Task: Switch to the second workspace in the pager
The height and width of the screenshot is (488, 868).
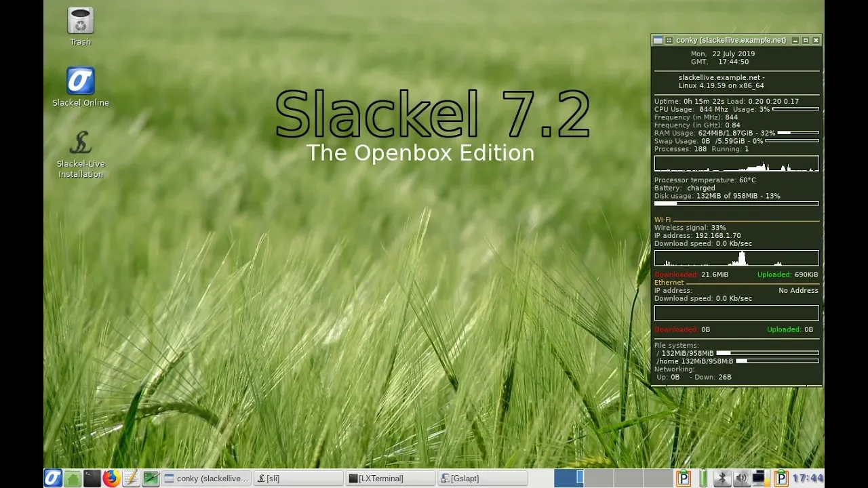Action: [x=598, y=479]
